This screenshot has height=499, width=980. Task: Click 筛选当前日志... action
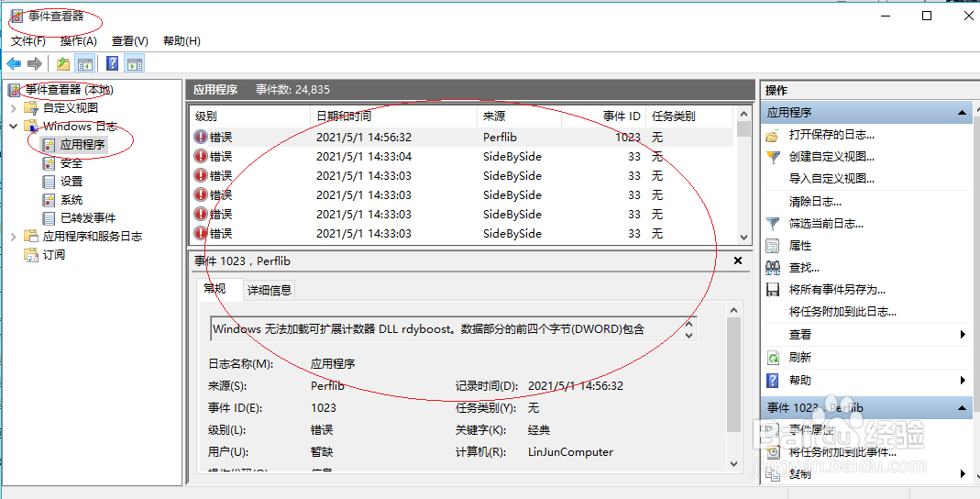pyautogui.click(x=826, y=223)
